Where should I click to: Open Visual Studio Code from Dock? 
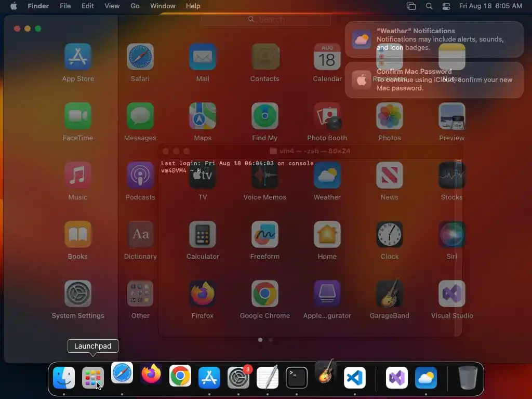coord(355,378)
